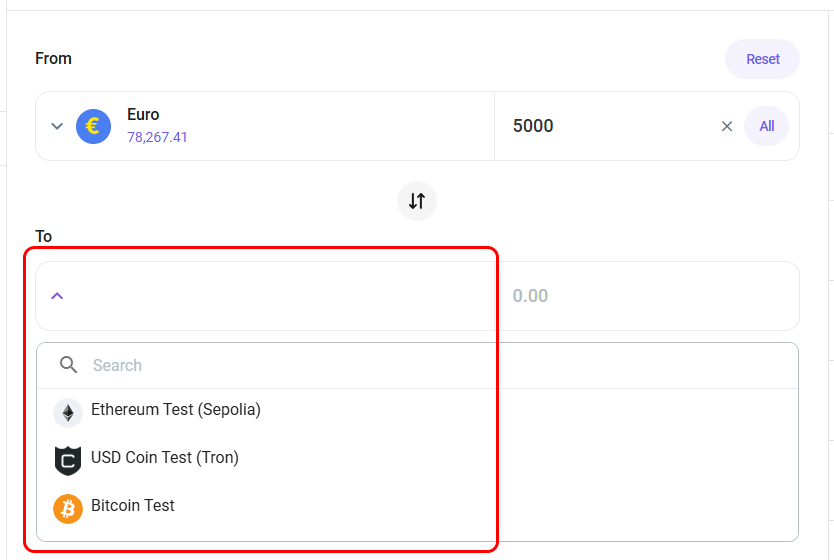The image size is (834, 560).
Task: Select USD Coin Test (Tron) option
Action: point(165,458)
